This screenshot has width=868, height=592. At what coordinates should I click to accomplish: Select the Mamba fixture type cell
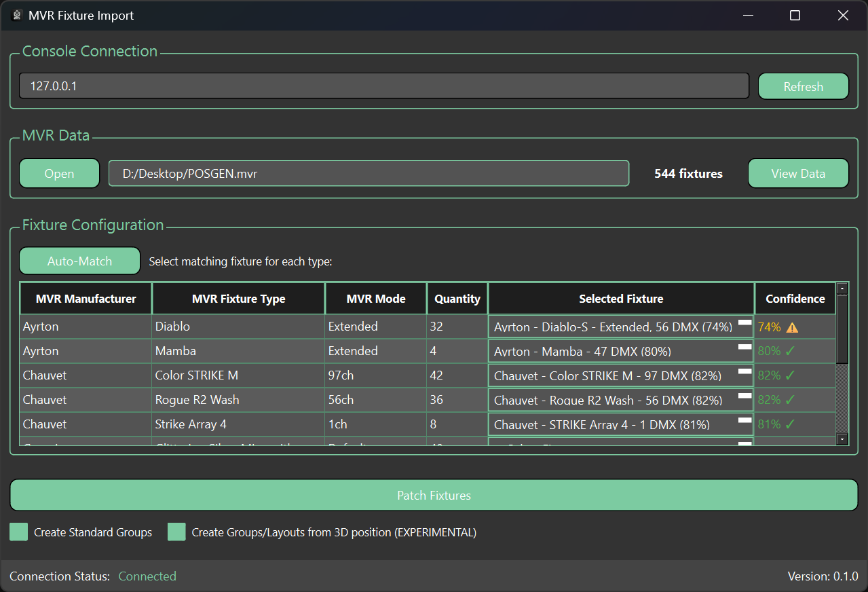click(239, 351)
